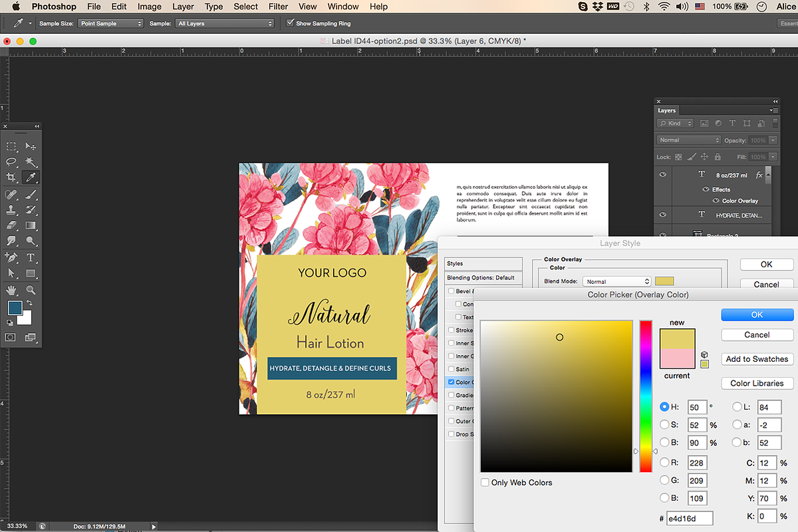
Task: Select the Crop tool
Action: click(x=11, y=178)
